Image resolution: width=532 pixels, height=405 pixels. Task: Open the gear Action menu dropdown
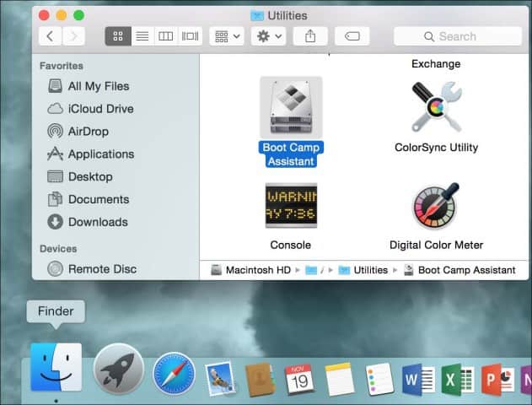tap(268, 36)
